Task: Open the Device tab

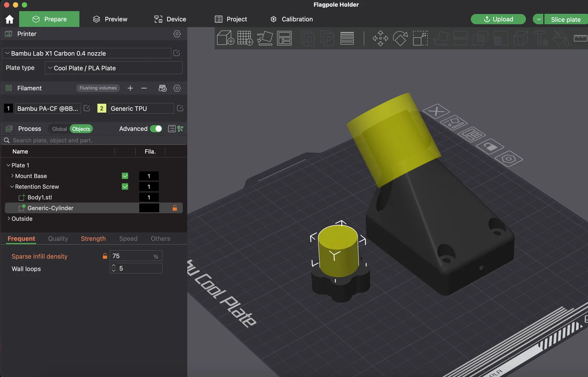Action: click(170, 19)
